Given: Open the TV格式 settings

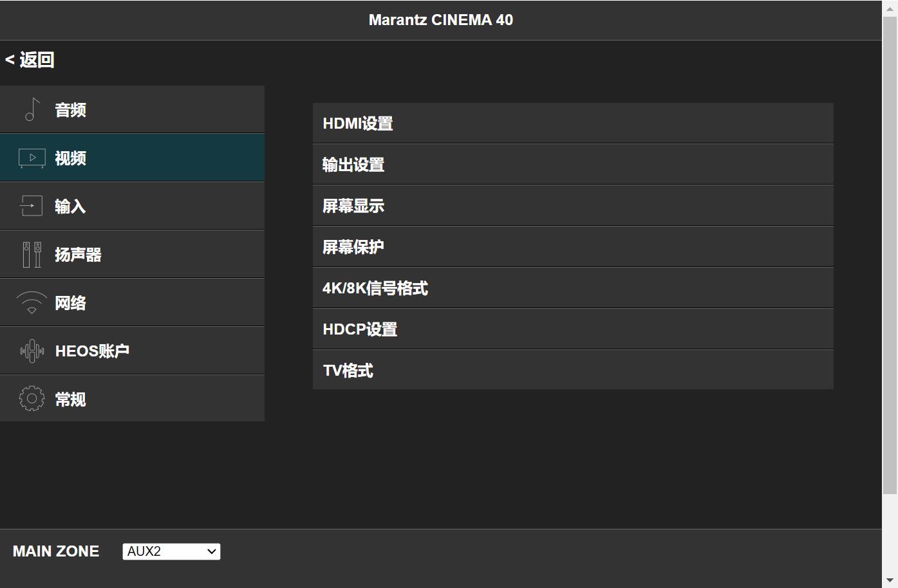Looking at the screenshot, I should (572, 370).
